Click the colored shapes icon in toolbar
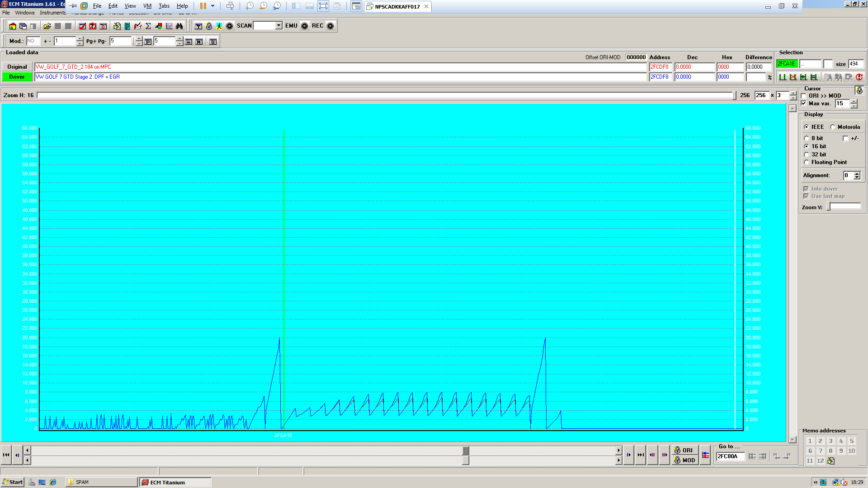Viewport: 868px width, 488px height. pyautogui.click(x=159, y=26)
